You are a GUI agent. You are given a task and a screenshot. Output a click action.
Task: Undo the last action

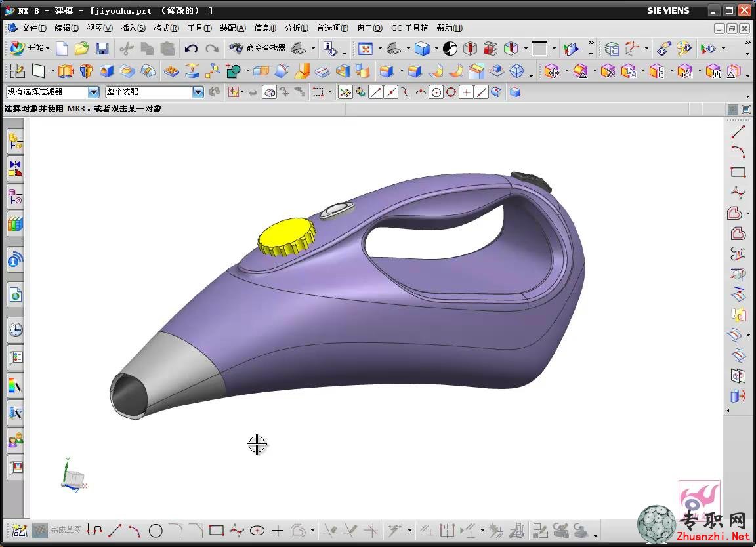coord(191,48)
